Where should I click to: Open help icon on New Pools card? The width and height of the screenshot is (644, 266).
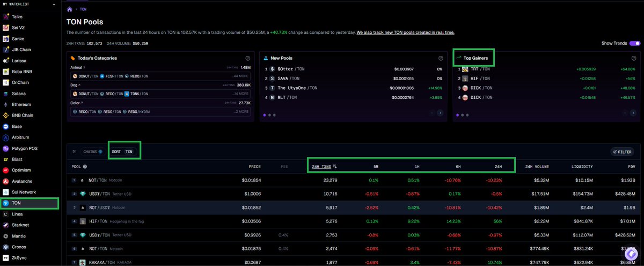(441, 58)
